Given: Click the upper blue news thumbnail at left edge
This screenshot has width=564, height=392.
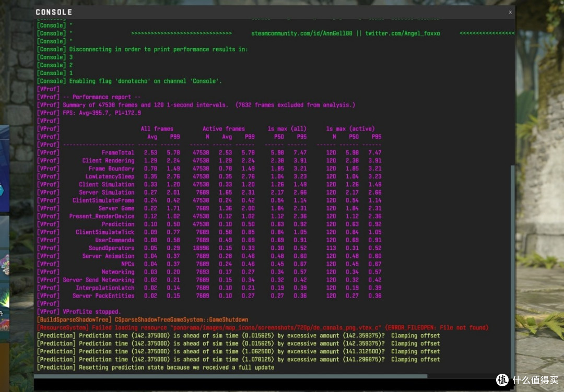Looking at the screenshot, I should point(4,168).
